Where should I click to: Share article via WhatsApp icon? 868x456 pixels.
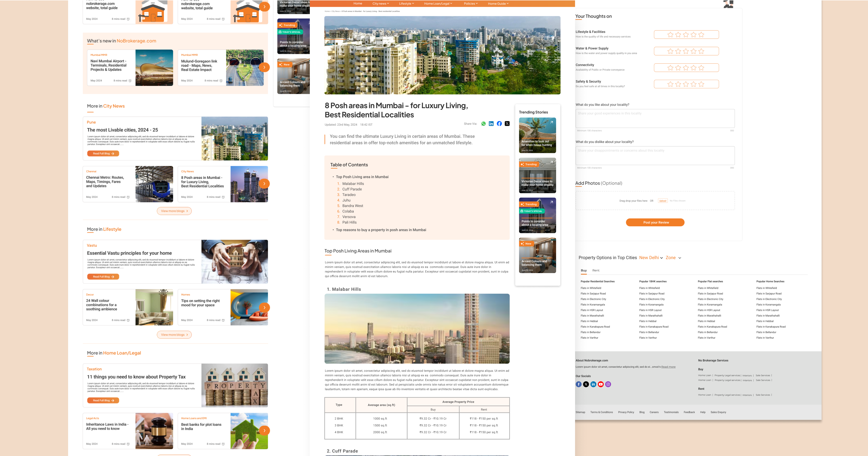click(484, 124)
